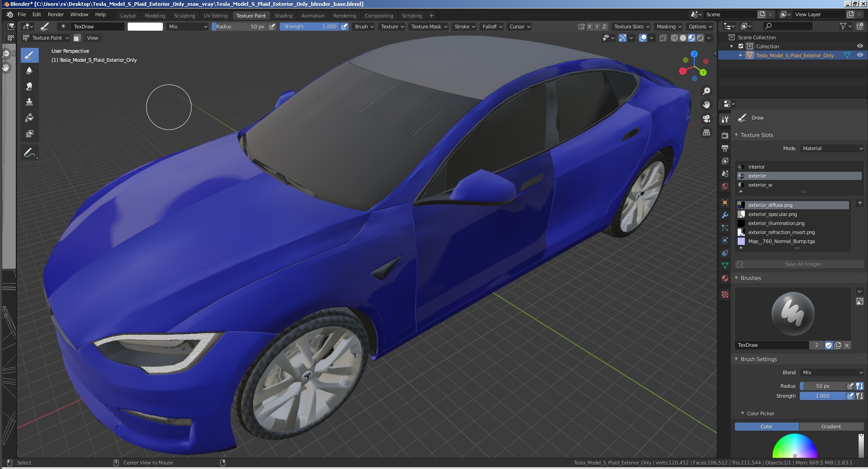This screenshot has height=469, width=868.
Task: Switch to the Shading workspace tab
Action: click(283, 16)
